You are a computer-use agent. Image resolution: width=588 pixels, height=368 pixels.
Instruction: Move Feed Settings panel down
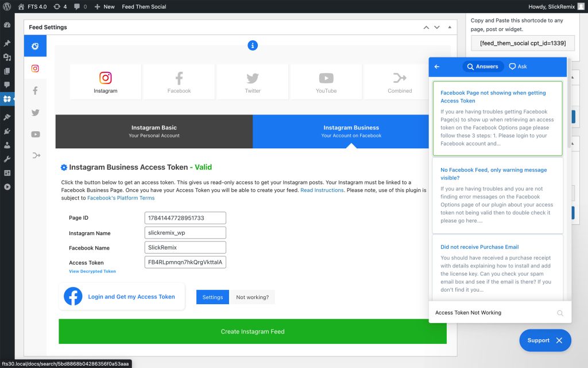tap(437, 28)
